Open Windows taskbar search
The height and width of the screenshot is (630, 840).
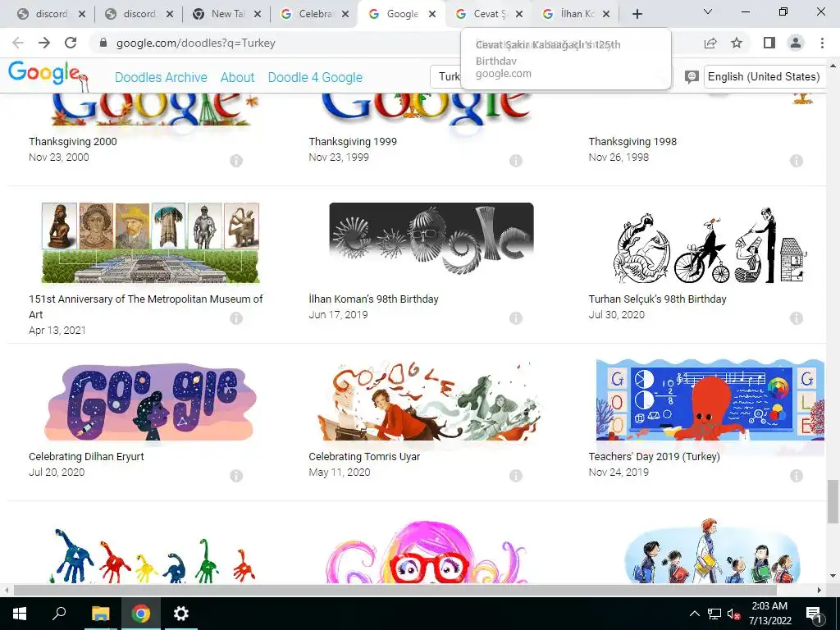tap(59, 614)
